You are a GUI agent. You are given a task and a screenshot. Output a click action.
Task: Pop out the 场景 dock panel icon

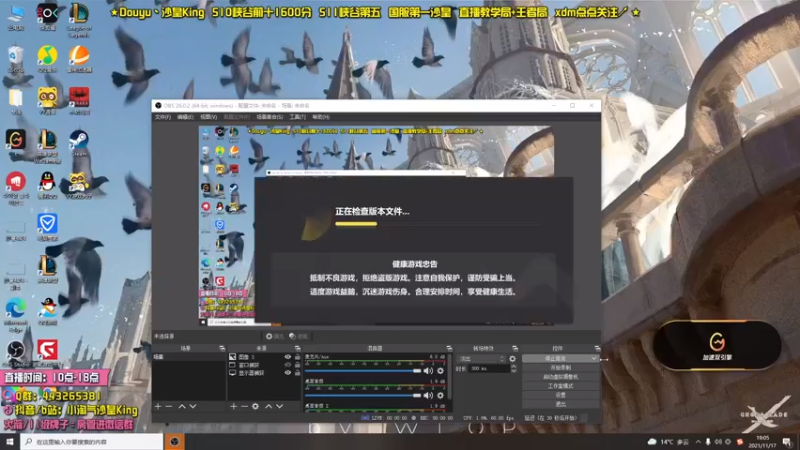(221, 348)
